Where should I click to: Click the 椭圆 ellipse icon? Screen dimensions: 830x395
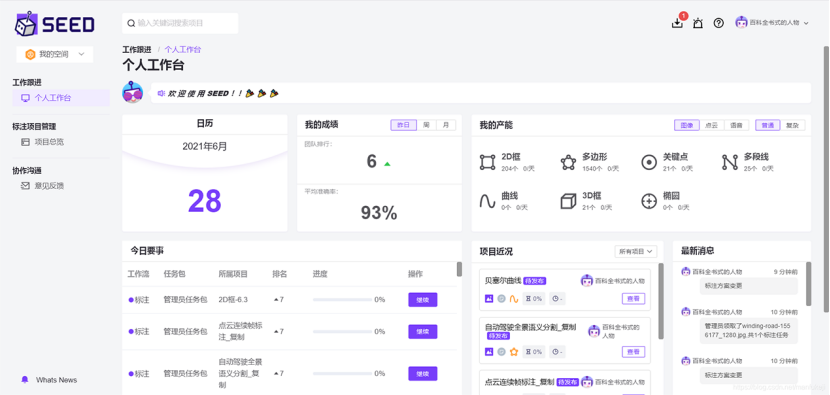[x=648, y=201]
